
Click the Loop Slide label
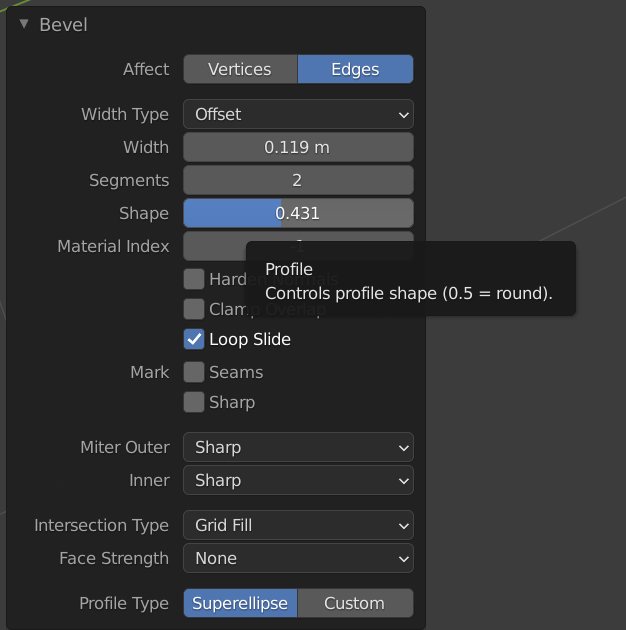(x=250, y=340)
